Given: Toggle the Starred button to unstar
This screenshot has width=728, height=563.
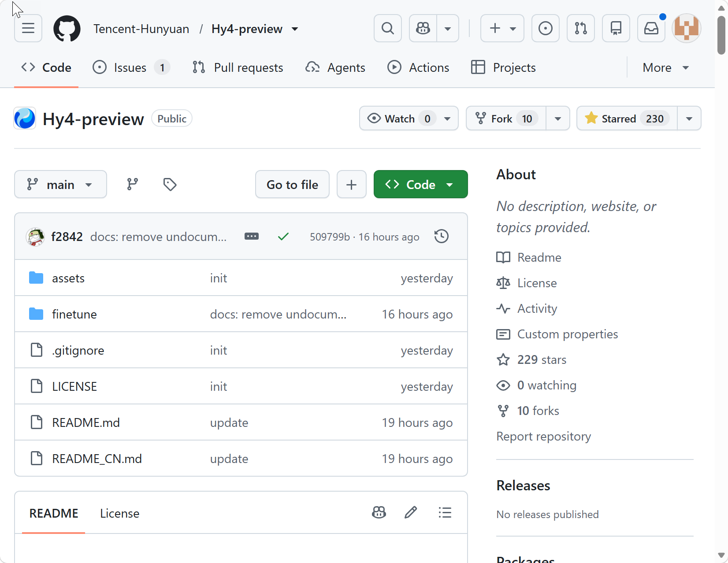Looking at the screenshot, I should point(627,119).
